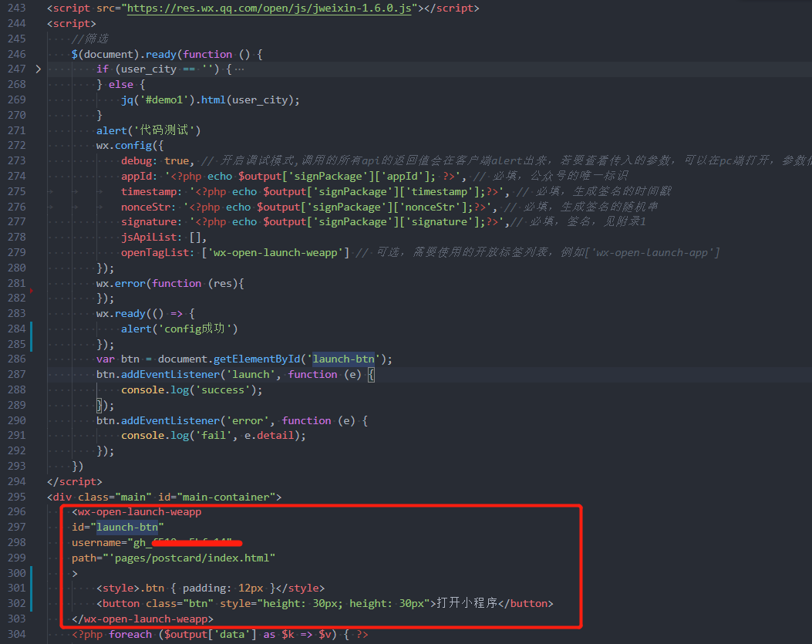
Task: Click $(document).ready(function () { text
Action: 167,54
